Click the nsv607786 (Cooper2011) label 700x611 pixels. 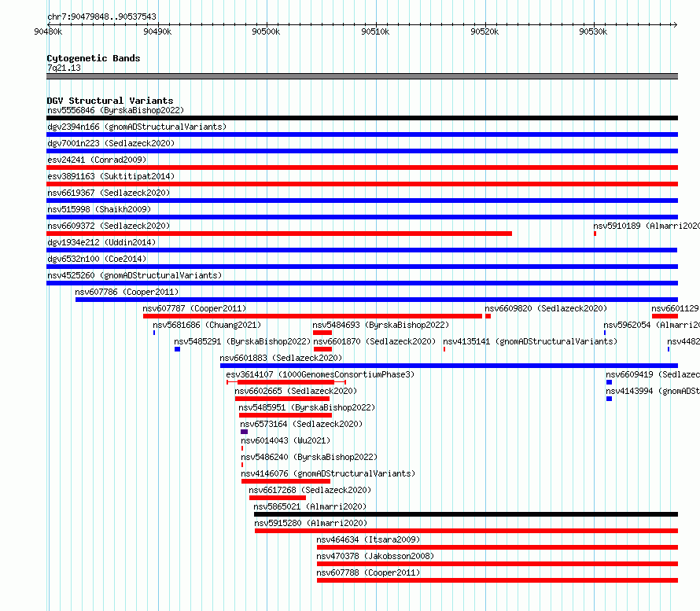click(127, 292)
